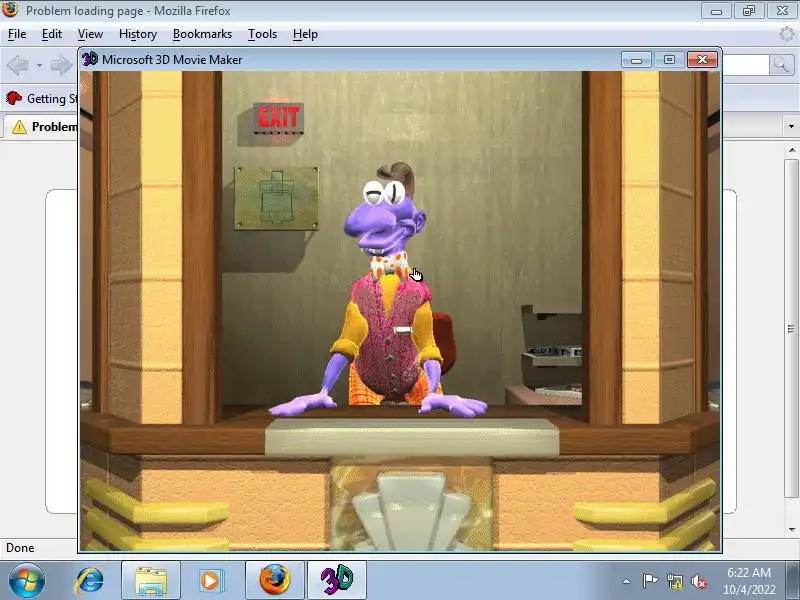Show hidden system tray icons
This screenshot has width=800, height=600.
[627, 581]
